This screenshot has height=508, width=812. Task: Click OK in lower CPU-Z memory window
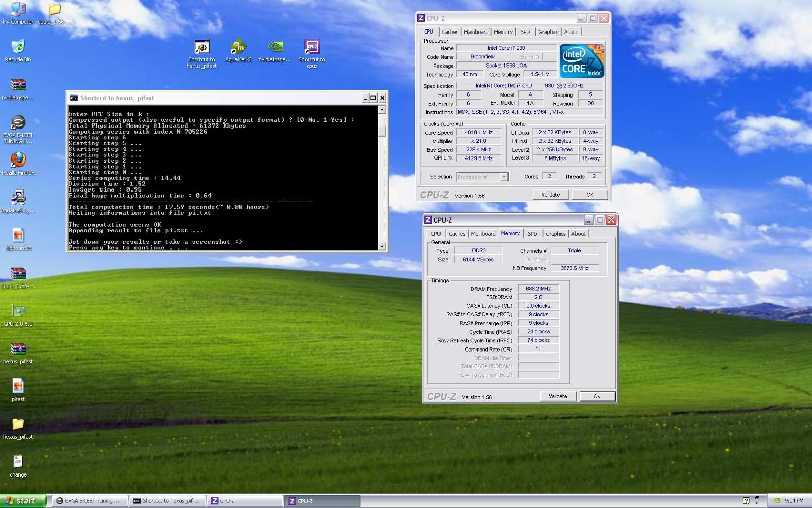(x=597, y=396)
